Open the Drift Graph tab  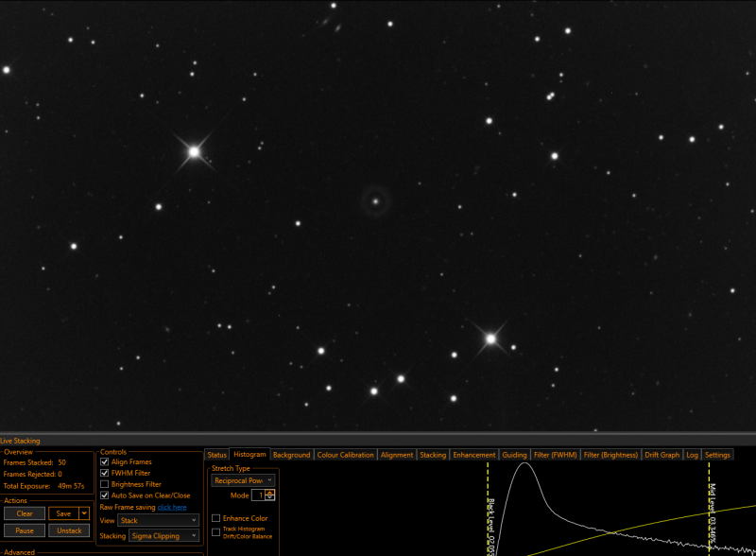coord(662,455)
